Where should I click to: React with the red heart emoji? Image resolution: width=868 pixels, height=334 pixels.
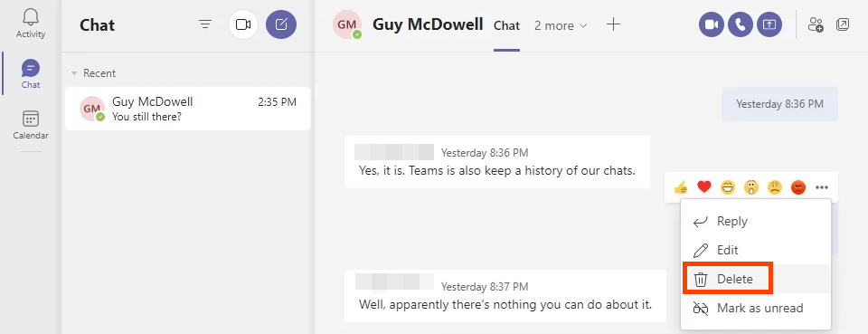click(x=704, y=187)
